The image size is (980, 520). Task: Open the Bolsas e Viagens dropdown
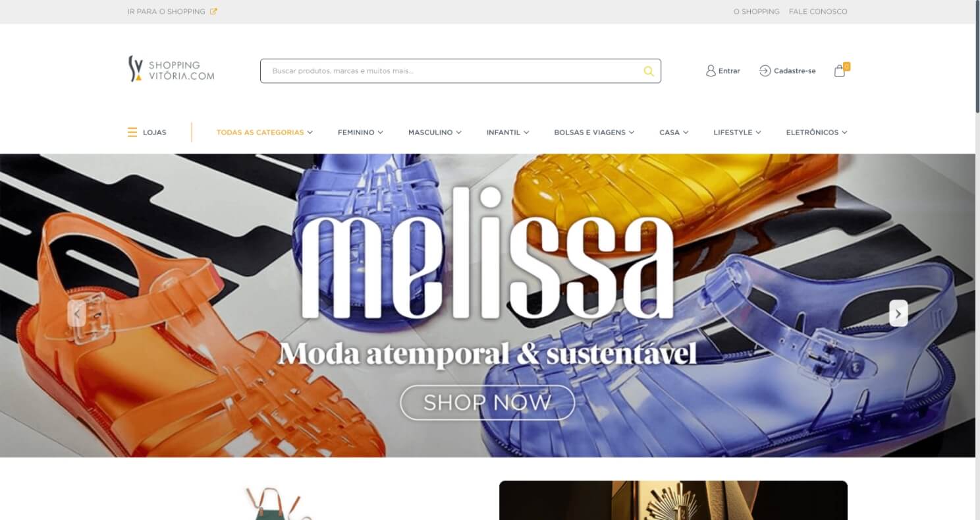(594, 132)
